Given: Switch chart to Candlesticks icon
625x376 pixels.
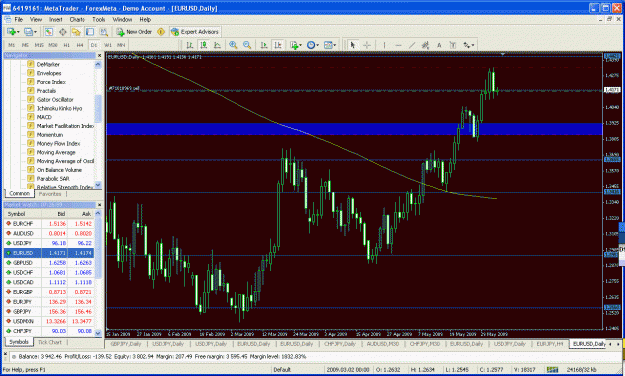Looking at the screenshot, I should (x=203, y=45).
